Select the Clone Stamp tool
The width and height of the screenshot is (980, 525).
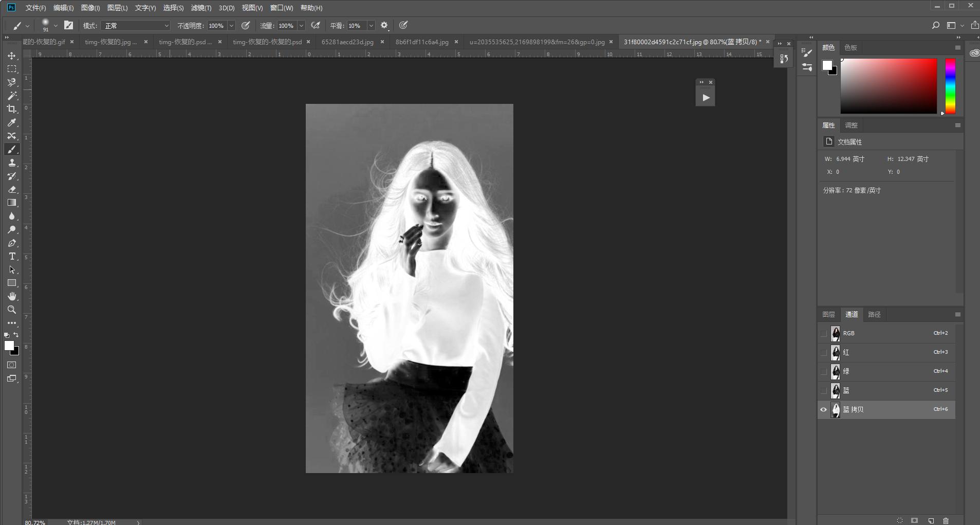click(12, 163)
